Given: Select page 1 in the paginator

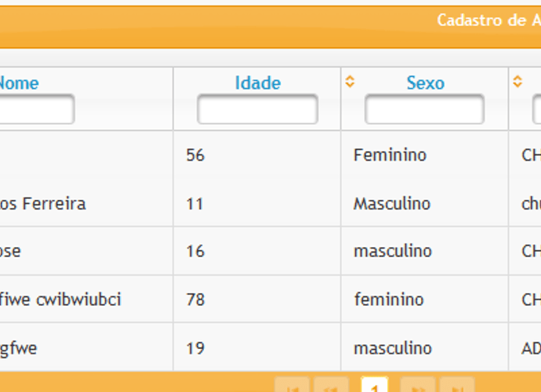Looking at the screenshot, I should point(375,386).
